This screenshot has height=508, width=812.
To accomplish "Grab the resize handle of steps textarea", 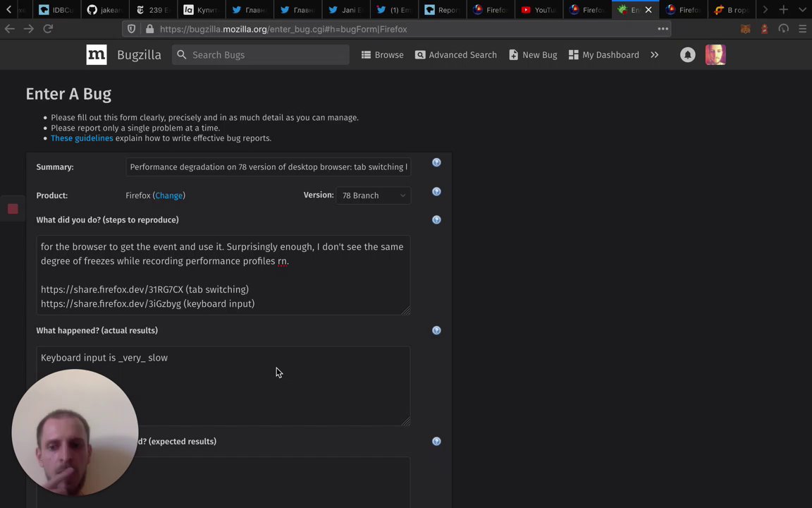I will click(x=406, y=310).
